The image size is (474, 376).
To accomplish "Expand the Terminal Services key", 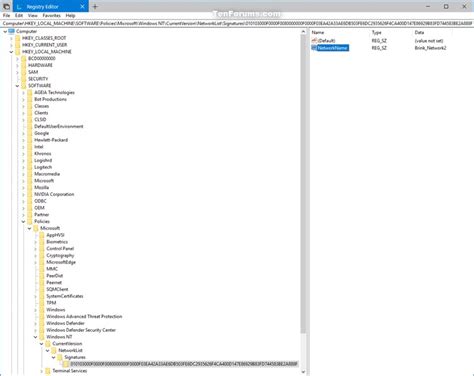I will click(42, 371).
